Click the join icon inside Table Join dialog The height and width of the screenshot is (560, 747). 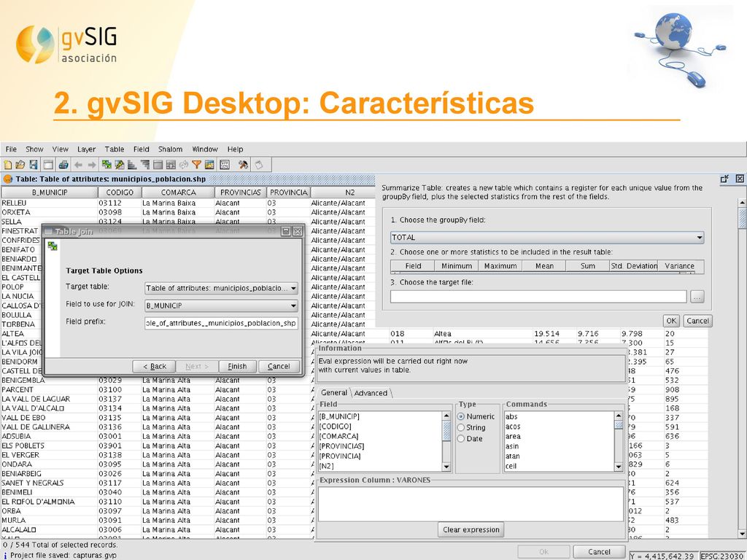(x=53, y=246)
